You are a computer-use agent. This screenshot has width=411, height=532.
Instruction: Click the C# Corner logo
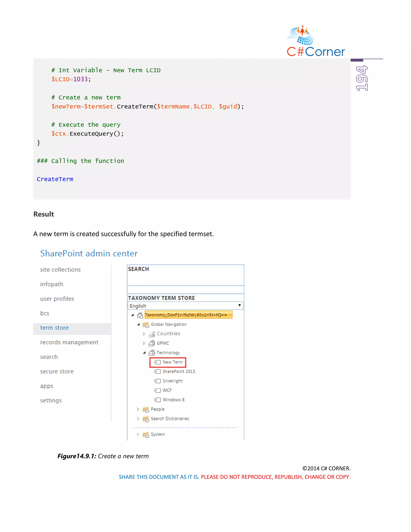[x=316, y=41]
